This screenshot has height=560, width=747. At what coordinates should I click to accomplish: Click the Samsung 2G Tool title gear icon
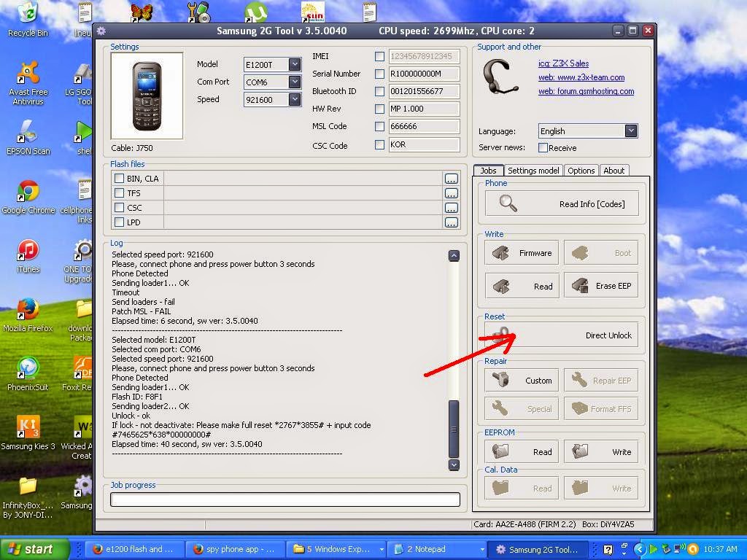click(x=101, y=31)
